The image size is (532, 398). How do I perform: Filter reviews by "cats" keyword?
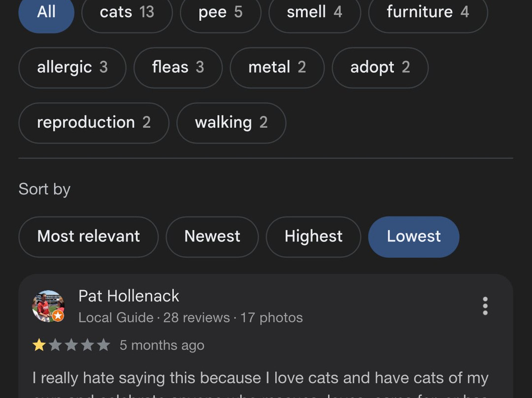point(127,12)
